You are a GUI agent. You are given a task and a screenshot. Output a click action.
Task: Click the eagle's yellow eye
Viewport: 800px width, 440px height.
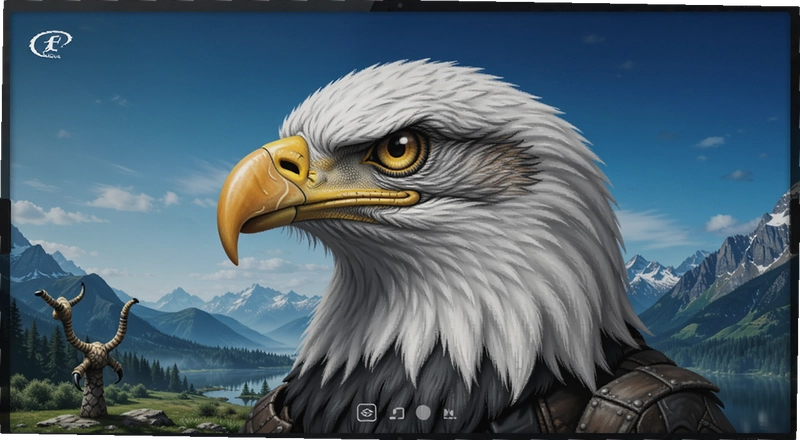pyautogui.click(x=398, y=151)
